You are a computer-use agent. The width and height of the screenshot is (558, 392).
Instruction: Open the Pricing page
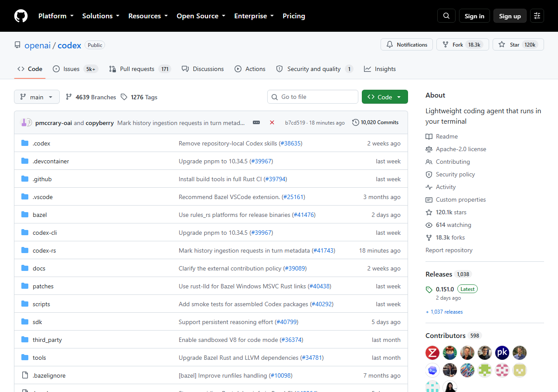point(294,16)
